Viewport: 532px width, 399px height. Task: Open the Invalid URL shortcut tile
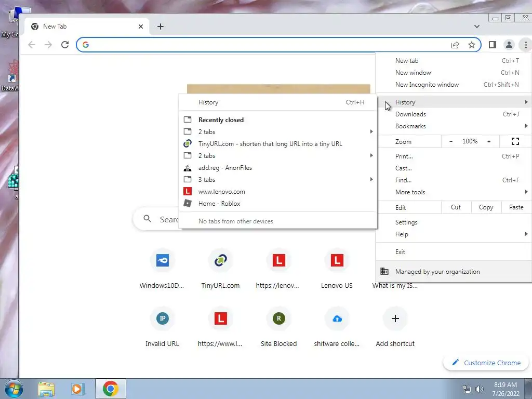coord(162,327)
